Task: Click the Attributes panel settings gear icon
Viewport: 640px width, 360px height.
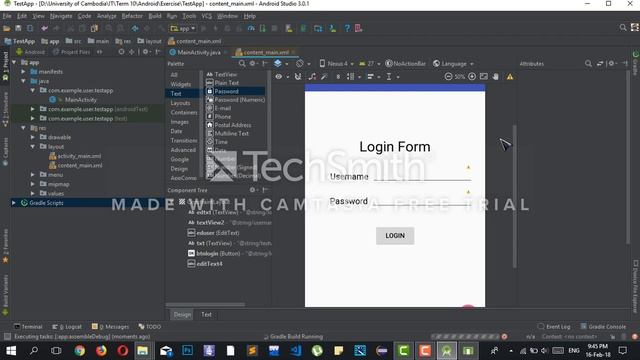Action: tap(612, 64)
